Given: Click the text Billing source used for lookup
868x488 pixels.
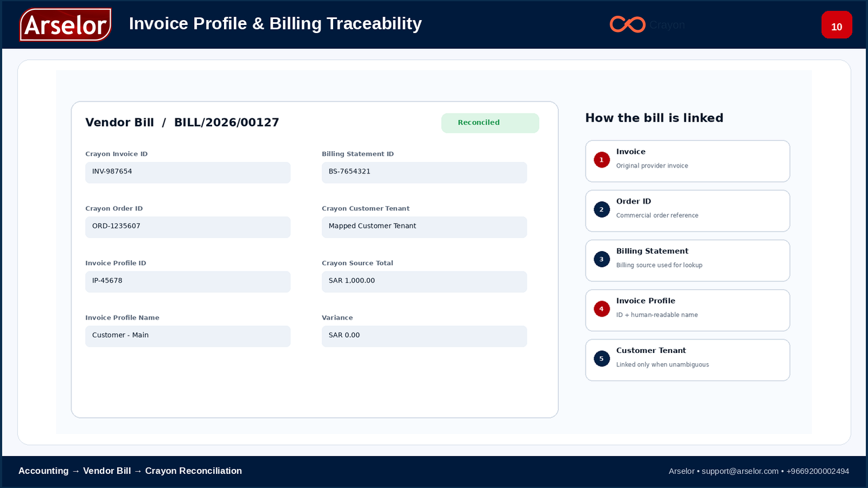Looking at the screenshot, I should [659, 265].
